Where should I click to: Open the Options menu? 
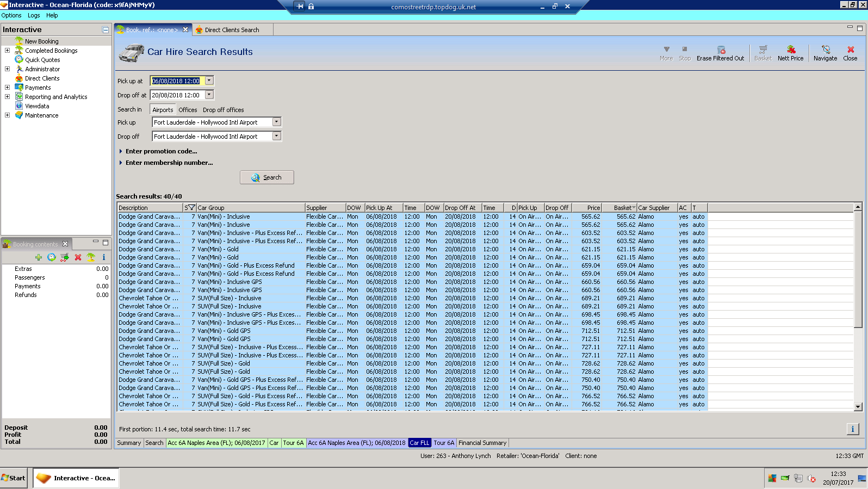pos(11,15)
